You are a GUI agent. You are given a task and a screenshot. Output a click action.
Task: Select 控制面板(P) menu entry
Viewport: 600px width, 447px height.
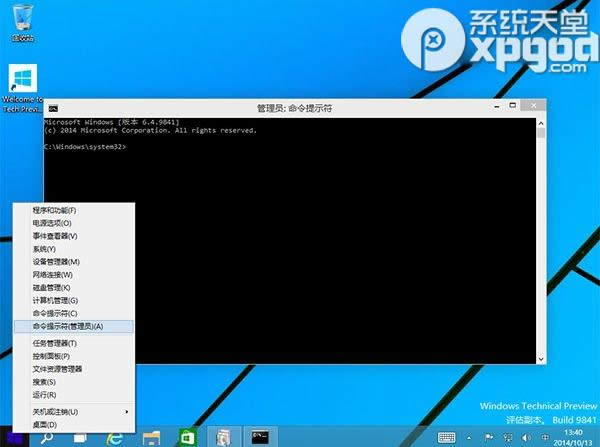point(51,356)
